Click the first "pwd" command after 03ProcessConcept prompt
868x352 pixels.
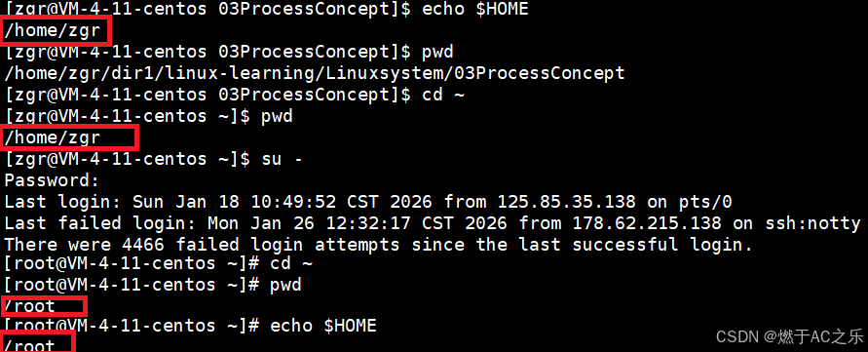coord(437,53)
